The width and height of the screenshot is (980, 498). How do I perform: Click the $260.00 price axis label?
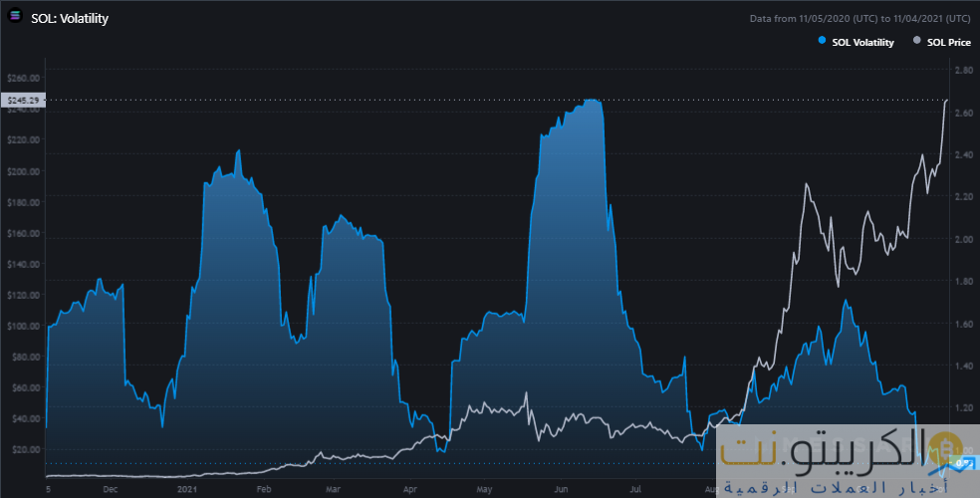point(23,78)
